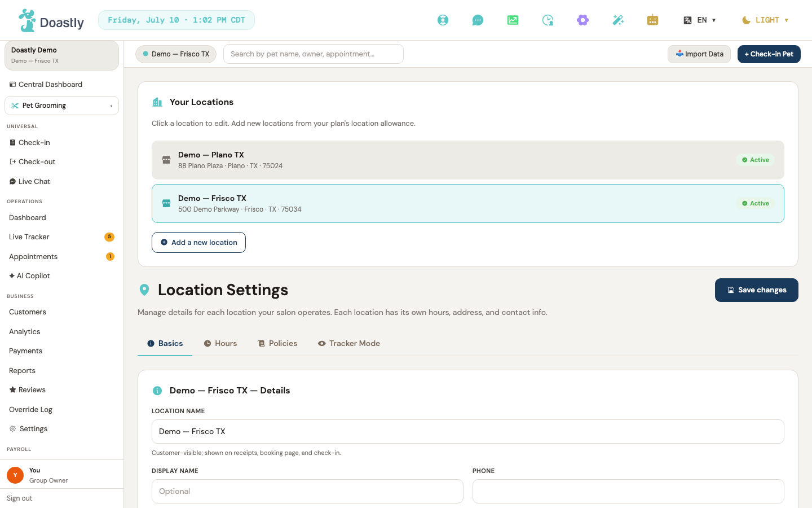Click the Display Name input field
Viewport: 812px width, 508px height.
point(307,491)
